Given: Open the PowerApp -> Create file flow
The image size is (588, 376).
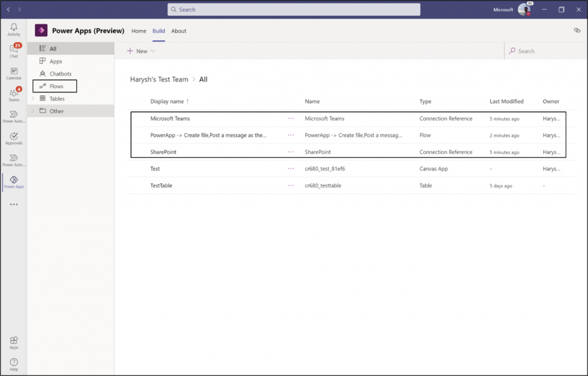Looking at the screenshot, I should (208, 135).
